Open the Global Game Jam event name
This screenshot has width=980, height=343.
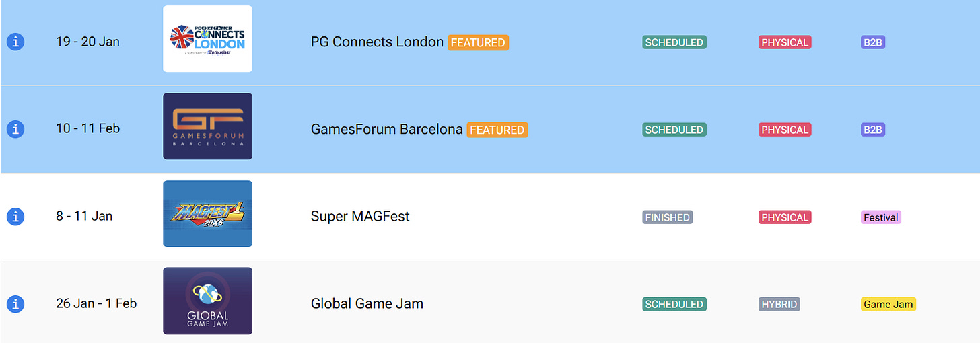pos(367,304)
